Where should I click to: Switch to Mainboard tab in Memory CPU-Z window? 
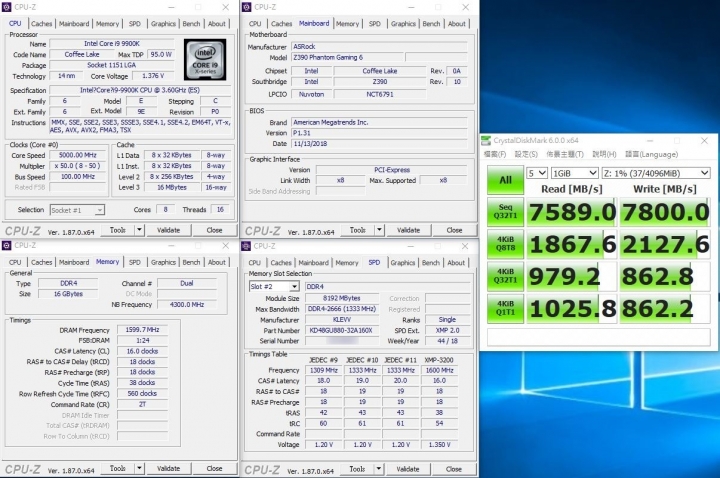(x=74, y=262)
